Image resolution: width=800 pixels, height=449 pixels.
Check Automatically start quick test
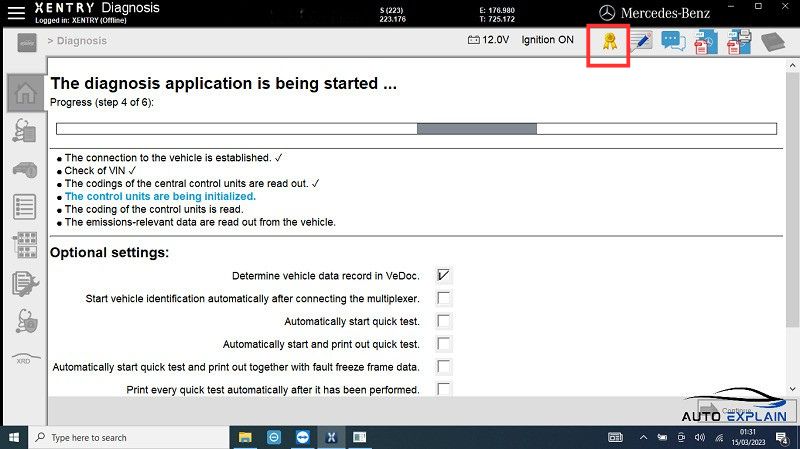[x=443, y=321]
